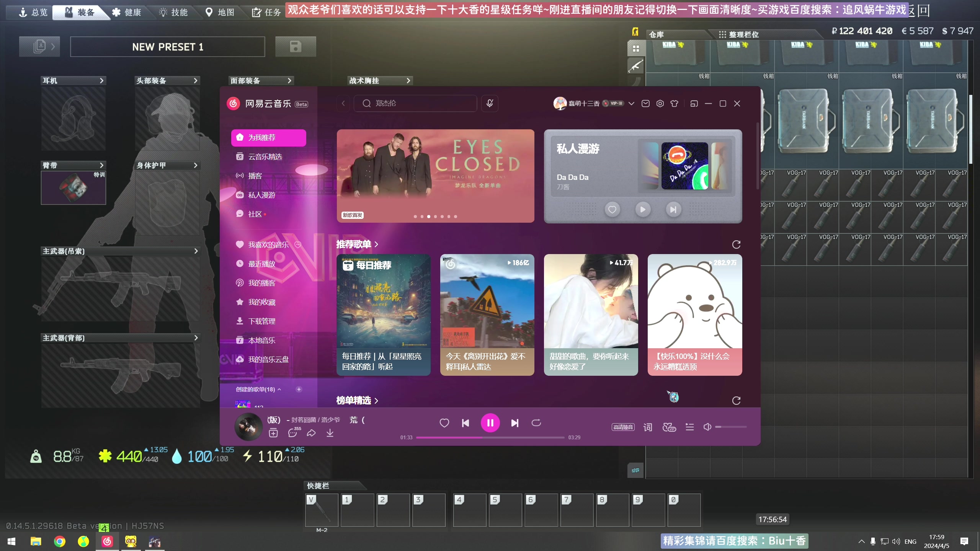Open the 地图 tab in game

click(x=220, y=12)
